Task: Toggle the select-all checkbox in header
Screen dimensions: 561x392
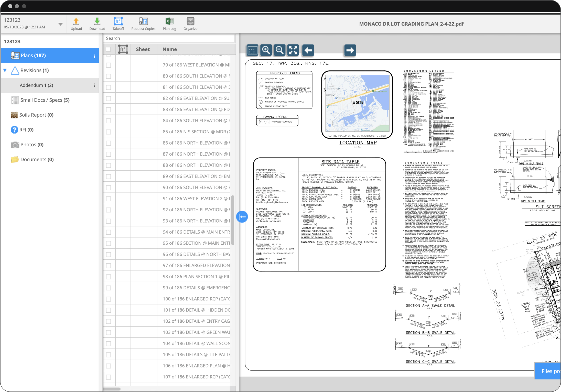Action: (x=108, y=49)
